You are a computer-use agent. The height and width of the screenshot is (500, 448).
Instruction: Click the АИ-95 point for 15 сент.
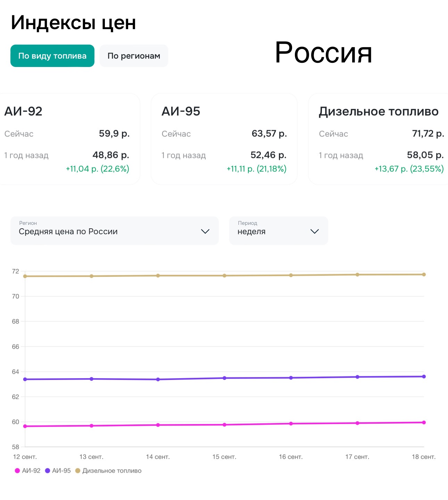pos(224,378)
